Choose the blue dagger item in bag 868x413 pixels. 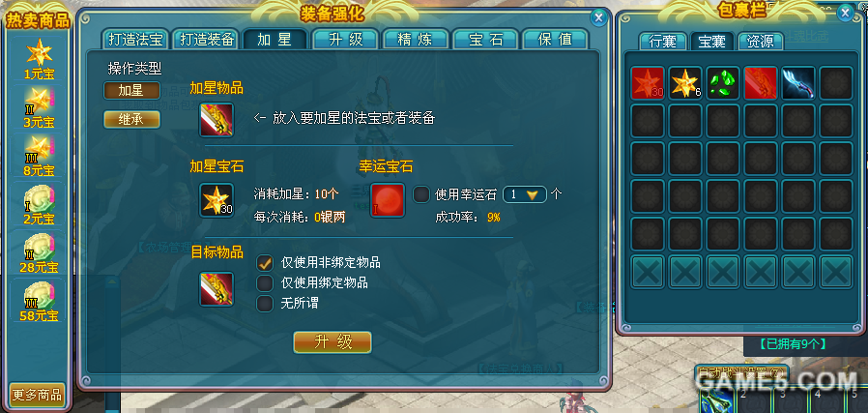(798, 82)
